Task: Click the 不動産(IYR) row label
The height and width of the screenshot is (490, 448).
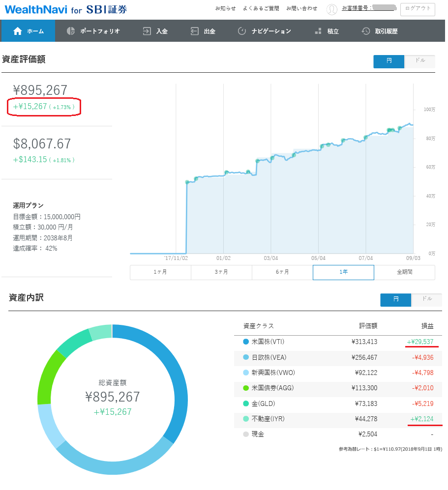Action: click(268, 419)
